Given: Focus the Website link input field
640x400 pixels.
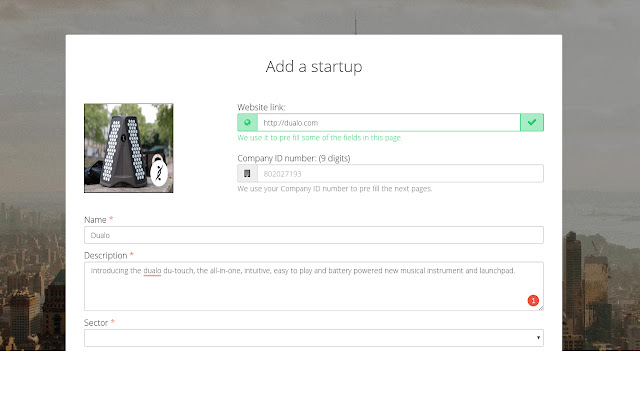Looking at the screenshot, I should point(388,122).
